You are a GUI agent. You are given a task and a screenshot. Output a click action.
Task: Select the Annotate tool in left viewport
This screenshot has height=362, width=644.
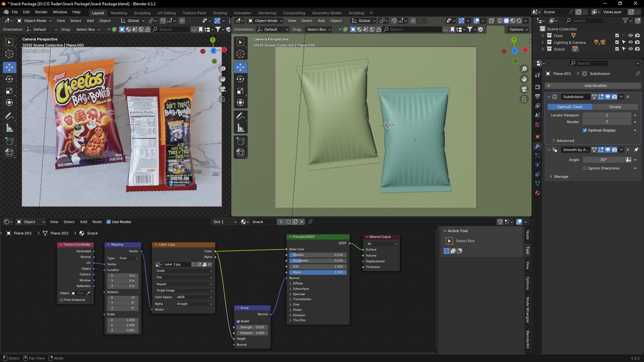[9, 116]
